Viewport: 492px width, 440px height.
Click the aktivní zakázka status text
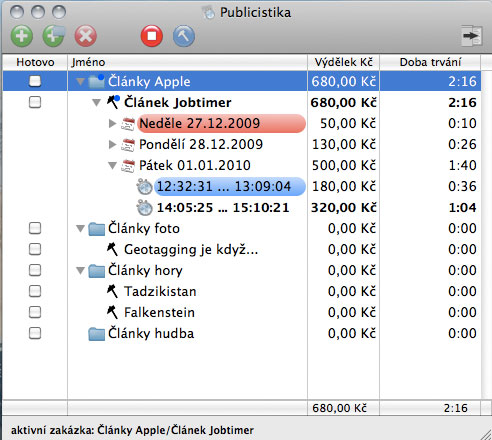tap(132, 430)
